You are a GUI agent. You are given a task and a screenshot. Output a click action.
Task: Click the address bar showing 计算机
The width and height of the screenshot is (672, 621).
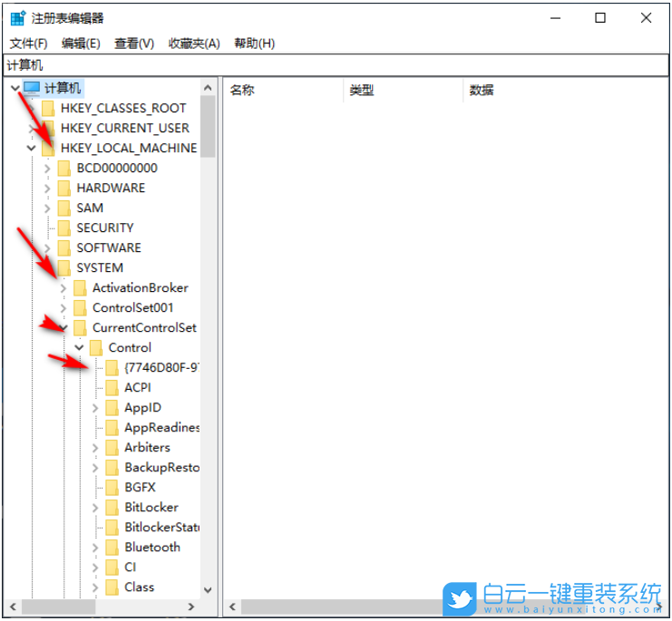pyautogui.click(x=336, y=65)
